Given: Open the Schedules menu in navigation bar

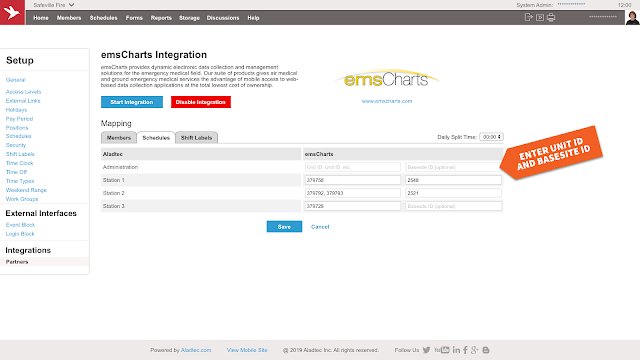Looking at the screenshot, I should point(103,18).
